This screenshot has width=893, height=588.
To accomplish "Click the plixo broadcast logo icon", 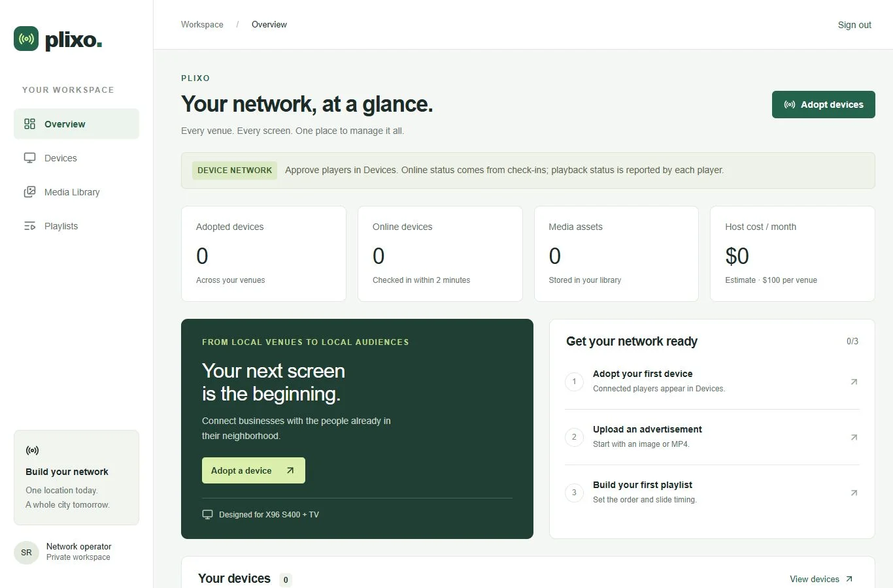I will [x=26, y=39].
